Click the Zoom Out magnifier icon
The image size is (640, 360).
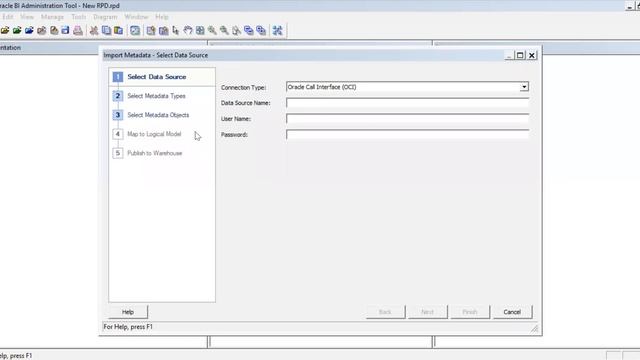coord(224,31)
